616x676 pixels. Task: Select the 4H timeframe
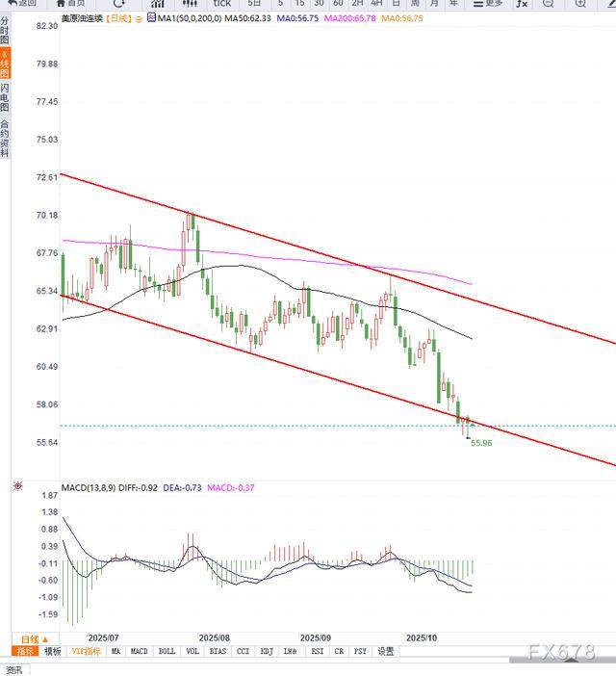(x=377, y=3)
